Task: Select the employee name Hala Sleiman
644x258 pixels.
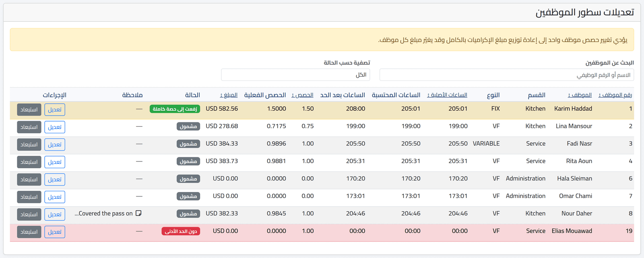Action: pos(575,178)
